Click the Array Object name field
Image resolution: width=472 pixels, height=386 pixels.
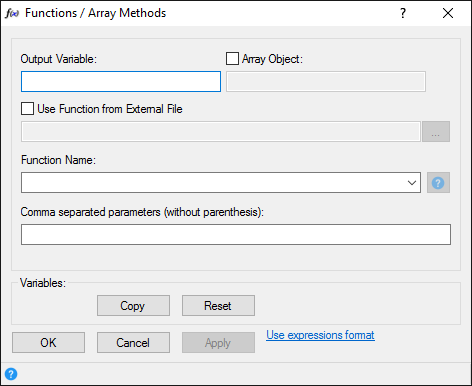click(x=326, y=81)
